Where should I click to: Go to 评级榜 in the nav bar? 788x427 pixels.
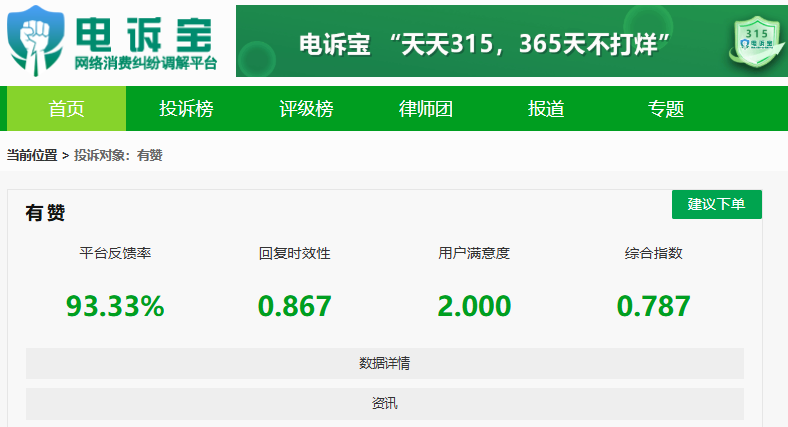point(306,109)
